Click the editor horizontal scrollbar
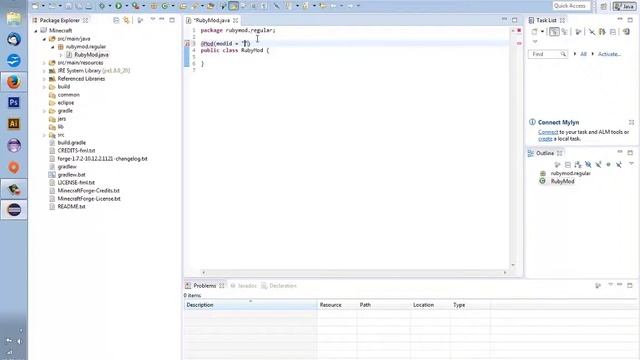 pyautogui.click(x=354, y=272)
